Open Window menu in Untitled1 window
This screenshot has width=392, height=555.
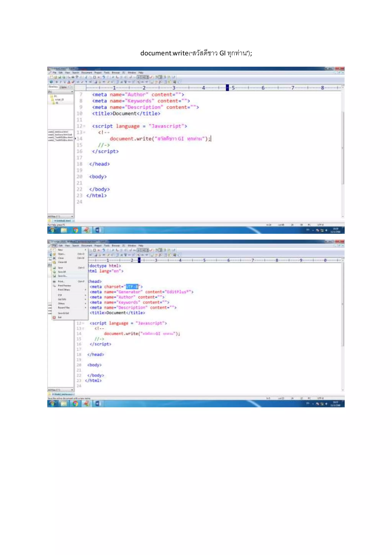[132, 72]
